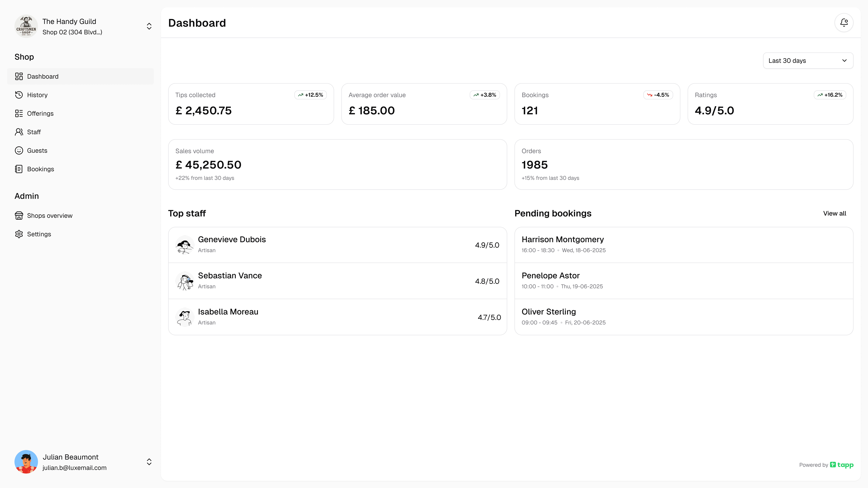Image resolution: width=868 pixels, height=488 pixels.
Task: Click the Bookings notebook icon
Action: pyautogui.click(x=19, y=169)
